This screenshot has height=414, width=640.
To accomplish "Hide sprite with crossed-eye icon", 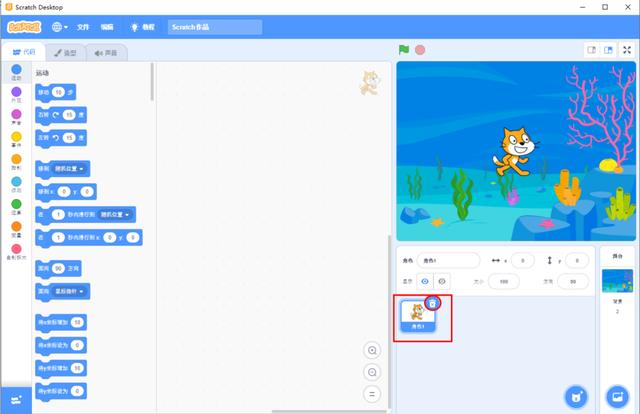I will click(x=440, y=281).
